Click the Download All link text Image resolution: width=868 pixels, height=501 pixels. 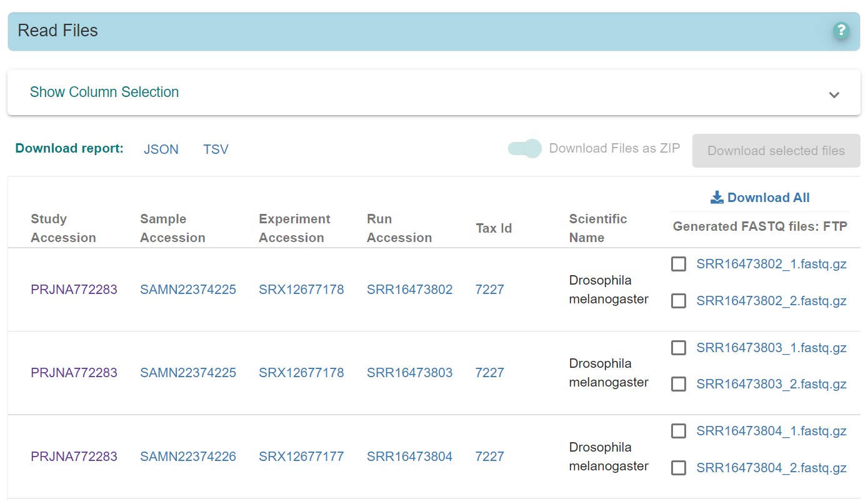769,198
